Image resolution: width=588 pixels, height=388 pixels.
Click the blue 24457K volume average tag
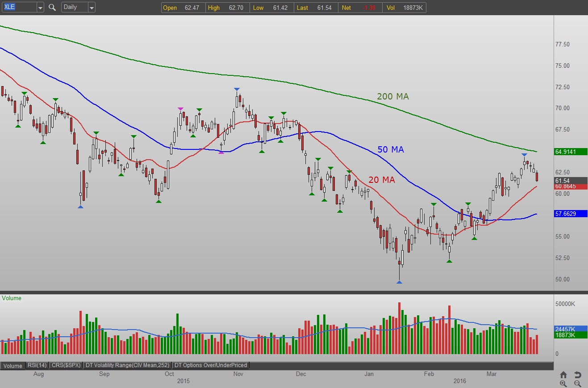click(571, 329)
